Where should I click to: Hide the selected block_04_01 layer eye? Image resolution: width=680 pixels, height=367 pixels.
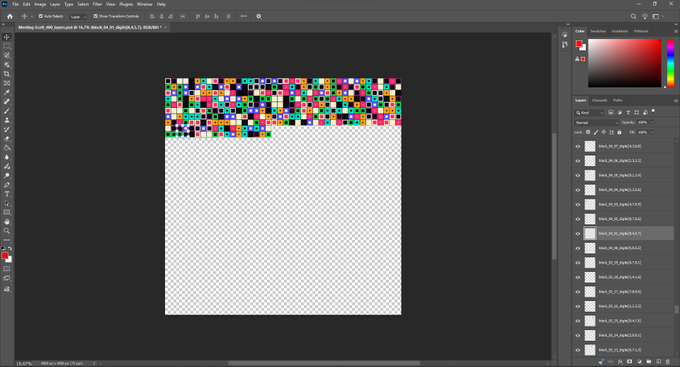pos(578,234)
